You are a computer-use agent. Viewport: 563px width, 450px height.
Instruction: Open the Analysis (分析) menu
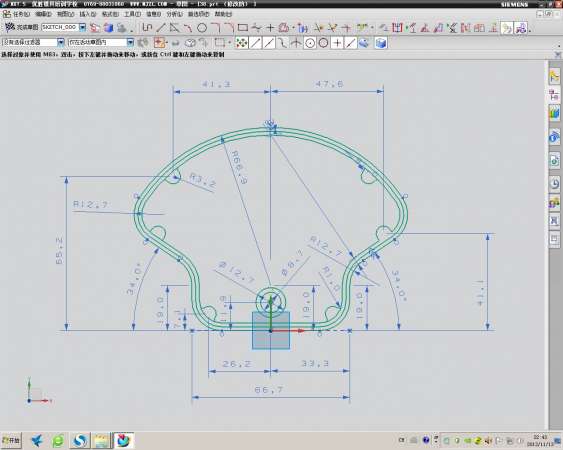pyautogui.click(x=174, y=14)
